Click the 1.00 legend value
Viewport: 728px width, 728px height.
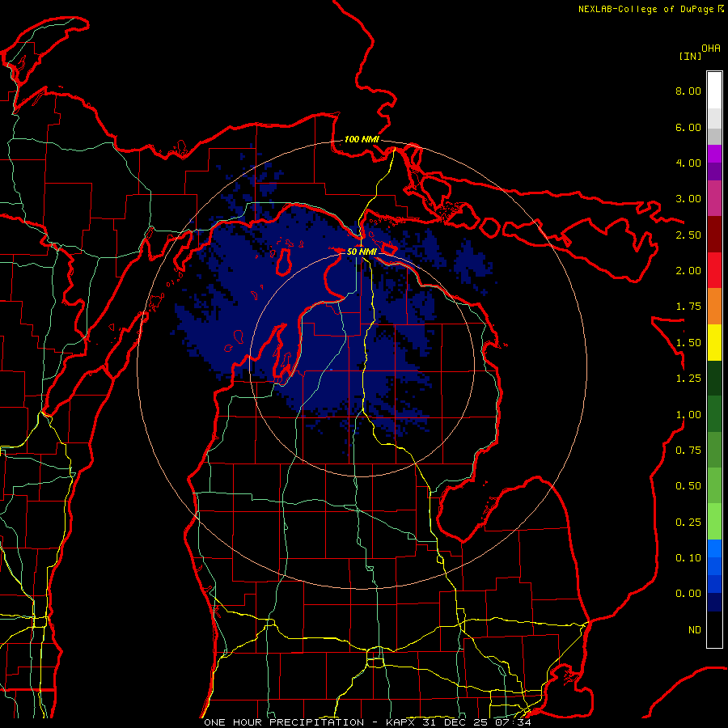click(x=688, y=415)
